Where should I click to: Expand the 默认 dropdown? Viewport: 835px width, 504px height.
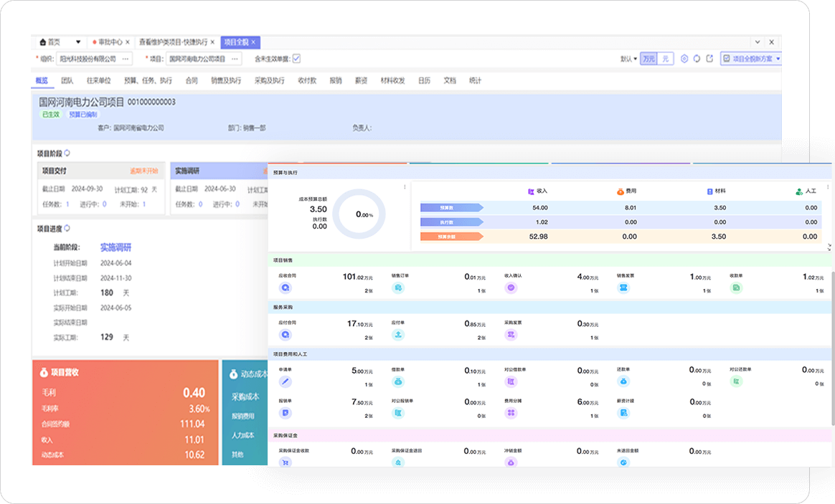pyautogui.click(x=628, y=59)
